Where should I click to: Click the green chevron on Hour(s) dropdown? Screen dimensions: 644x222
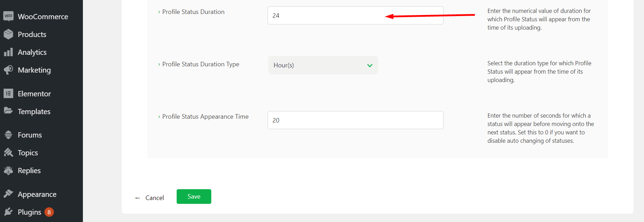[x=370, y=65]
